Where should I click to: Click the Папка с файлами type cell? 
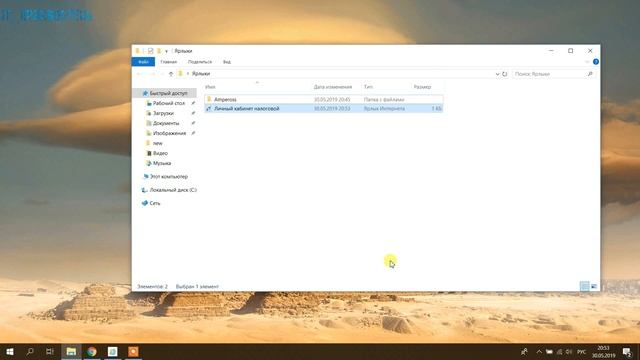(x=384, y=100)
